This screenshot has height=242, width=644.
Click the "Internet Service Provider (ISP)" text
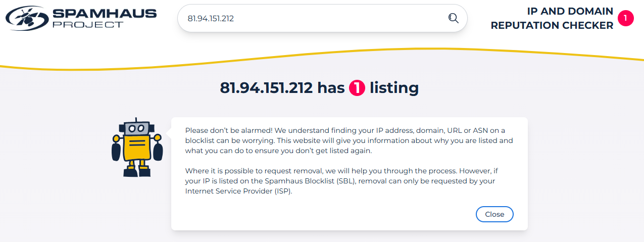[238, 191]
